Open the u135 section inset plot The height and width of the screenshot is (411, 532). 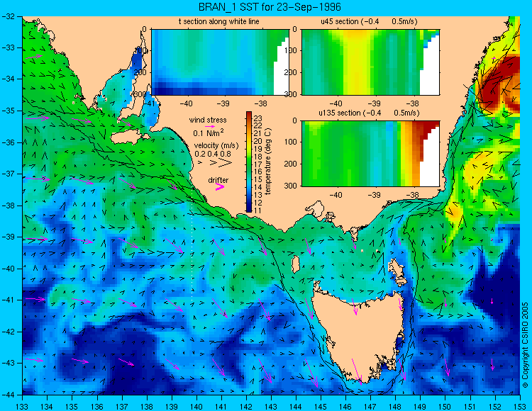pos(370,154)
